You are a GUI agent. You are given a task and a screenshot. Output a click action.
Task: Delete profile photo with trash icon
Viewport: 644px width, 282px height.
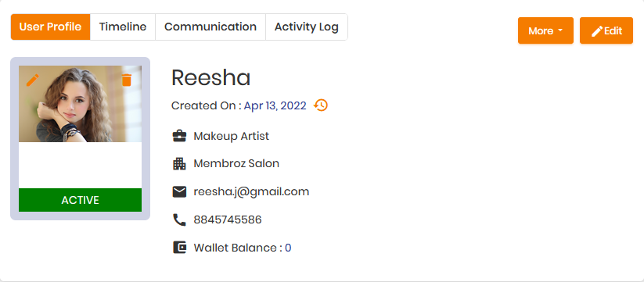(x=127, y=80)
